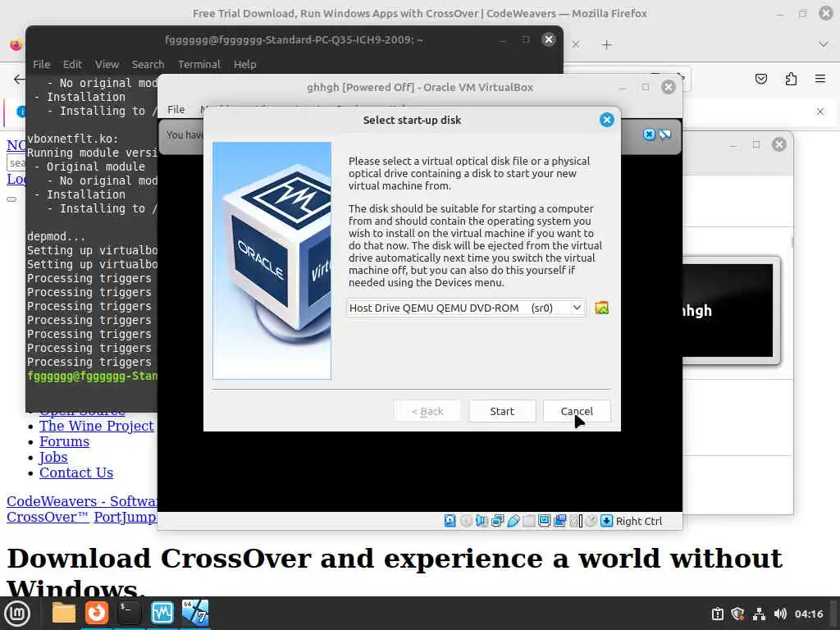Click the host key arrow indicator icon
This screenshot has width=840, height=630.
(606, 521)
